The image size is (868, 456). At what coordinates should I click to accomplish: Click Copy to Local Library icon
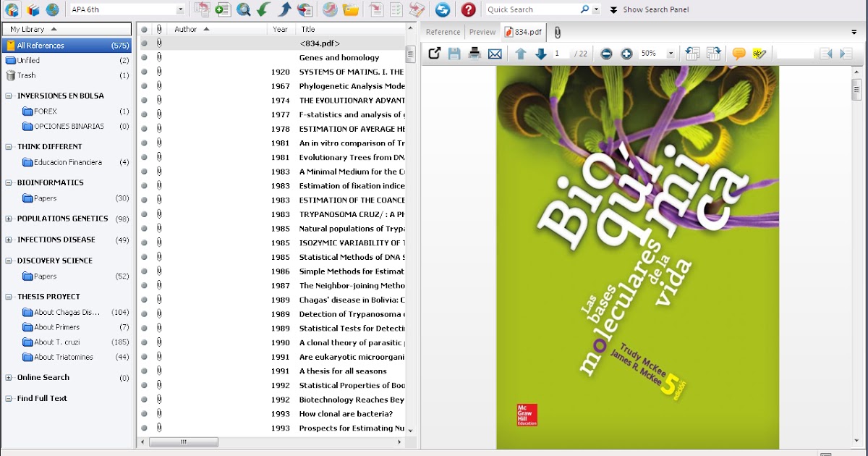tap(203, 9)
